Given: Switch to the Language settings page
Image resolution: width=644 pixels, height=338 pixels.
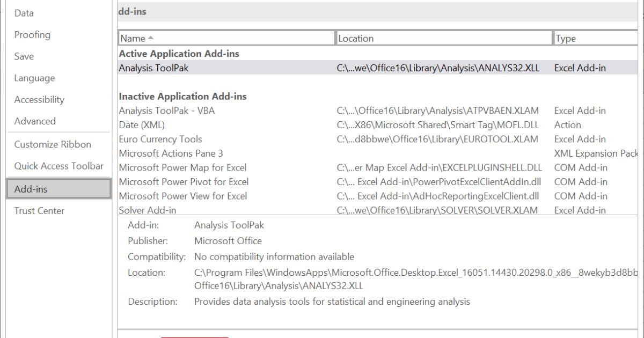Looking at the screenshot, I should click(35, 78).
